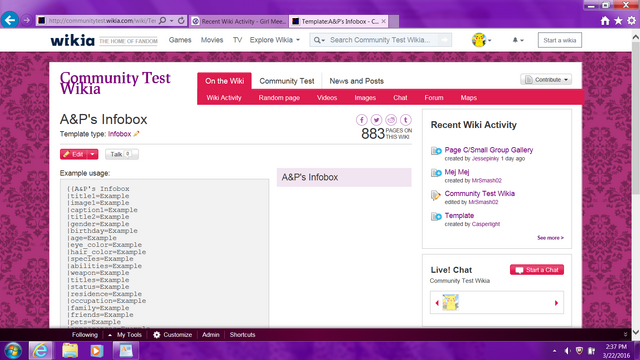This screenshot has height=360, width=640.
Task: Focus the Search Community Test Wikia field
Action: click(x=380, y=40)
